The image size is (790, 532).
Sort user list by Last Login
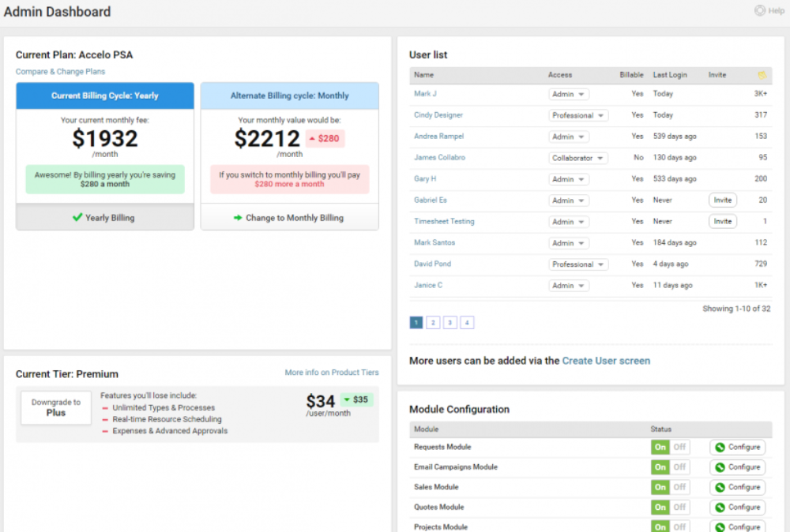(670, 74)
